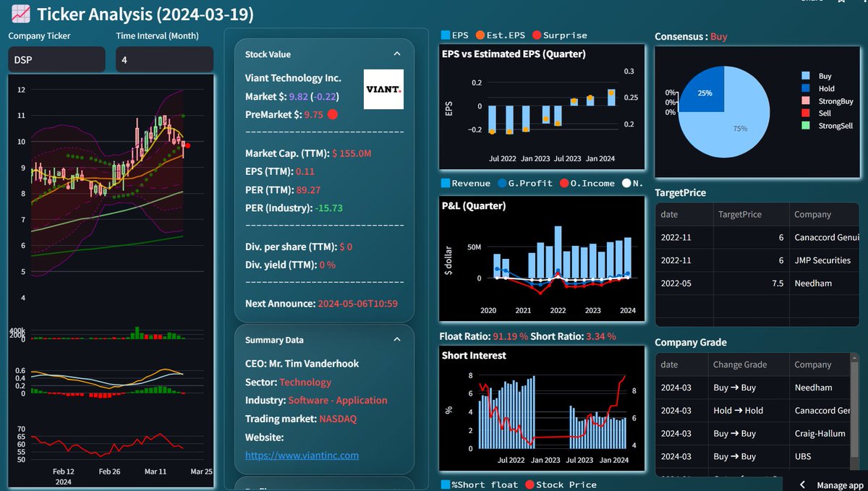Image resolution: width=868 pixels, height=491 pixels.
Task: Click the Consensus Buy label
Action: [x=719, y=36]
